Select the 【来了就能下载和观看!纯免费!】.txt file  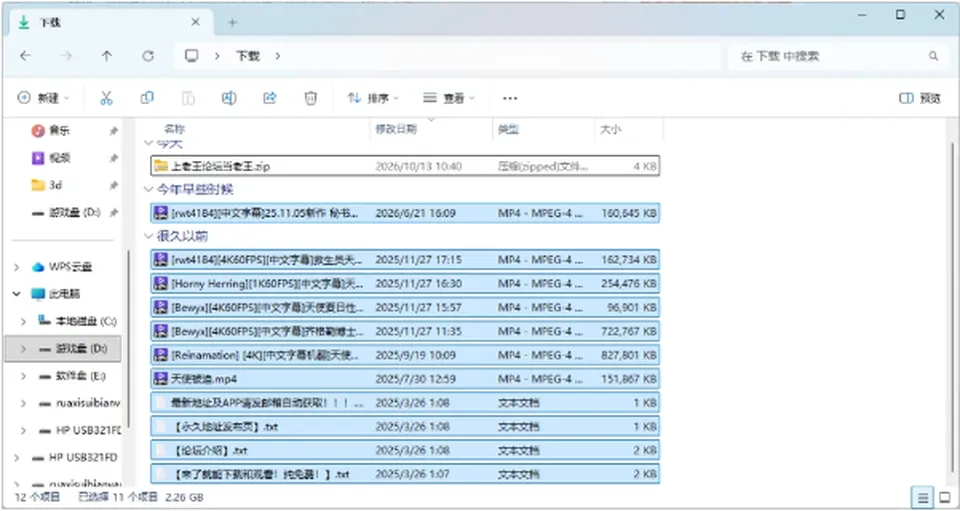pyautogui.click(x=405, y=474)
